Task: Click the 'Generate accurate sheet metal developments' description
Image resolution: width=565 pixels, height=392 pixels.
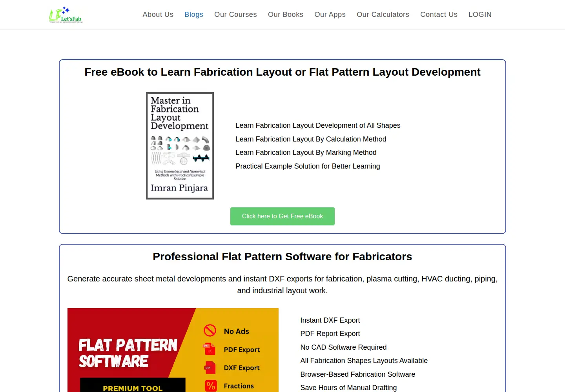Action: click(282, 285)
